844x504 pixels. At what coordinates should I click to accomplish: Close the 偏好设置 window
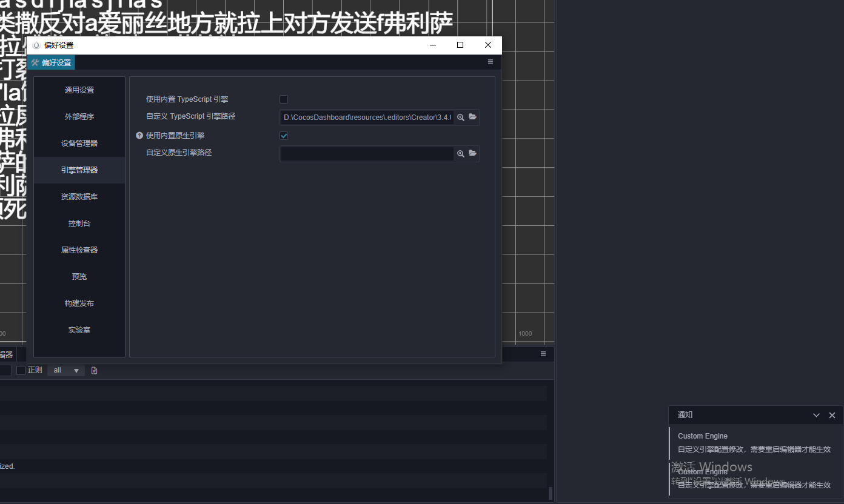point(488,45)
